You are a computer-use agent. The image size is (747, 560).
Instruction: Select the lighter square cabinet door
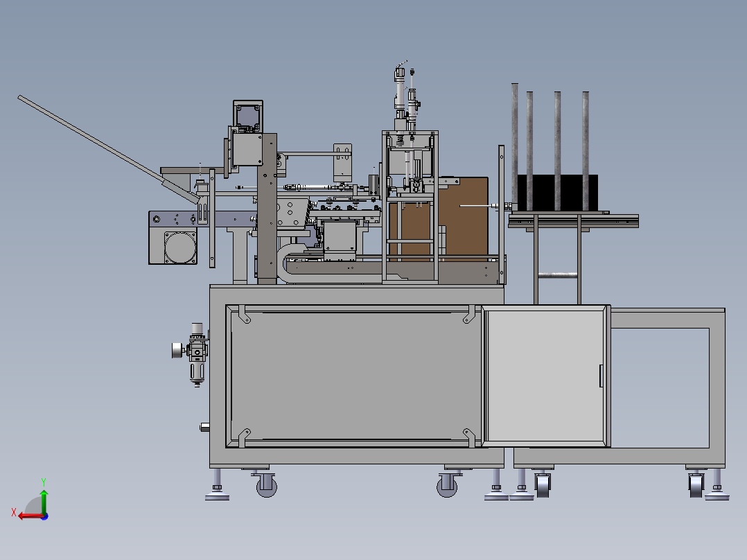546,376
